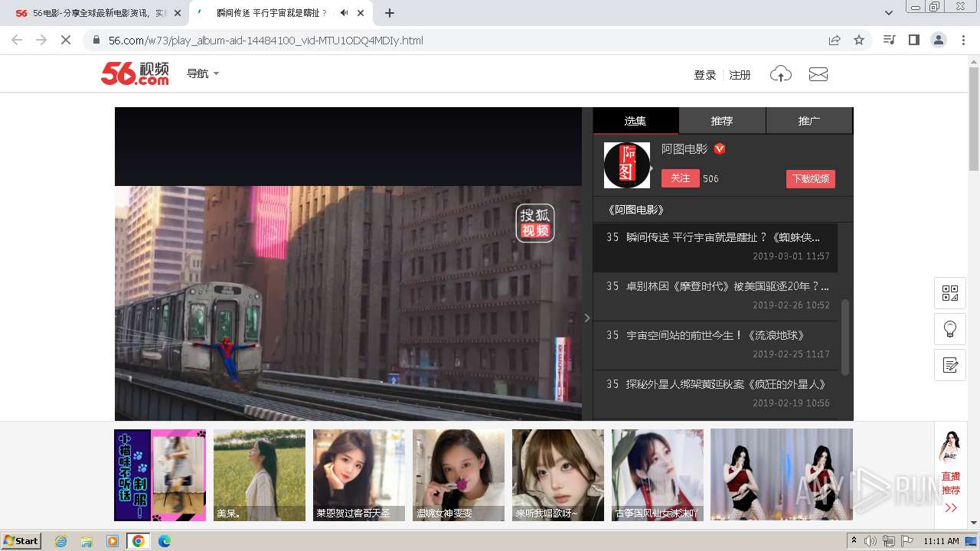The width and height of the screenshot is (980, 551).
Task: Click the 注册 register link
Action: (x=740, y=75)
